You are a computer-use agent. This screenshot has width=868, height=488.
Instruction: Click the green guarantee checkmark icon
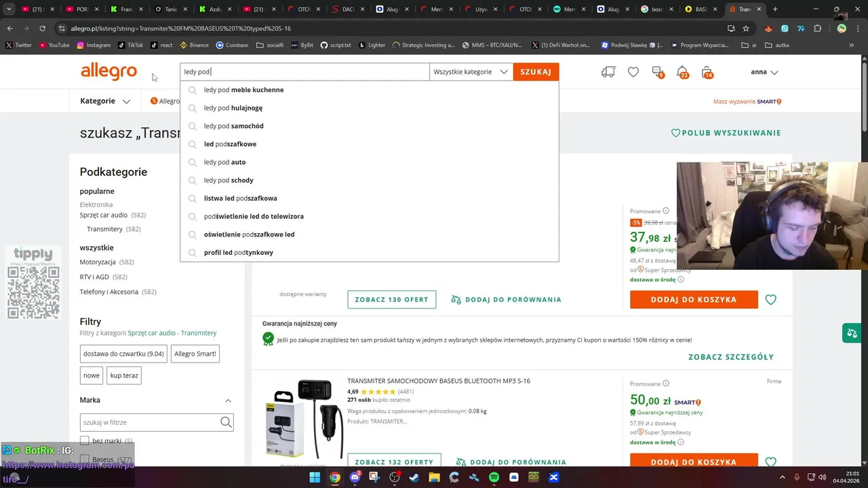pyautogui.click(x=268, y=340)
